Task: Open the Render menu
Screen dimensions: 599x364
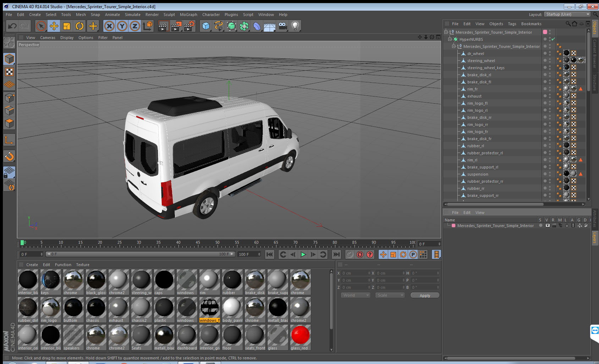Action: pos(152,15)
